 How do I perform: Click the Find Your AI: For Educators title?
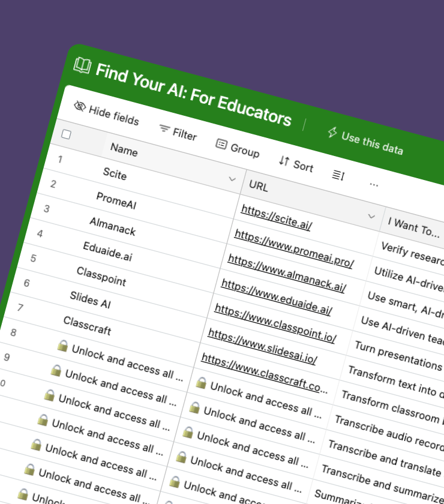pos(194,94)
